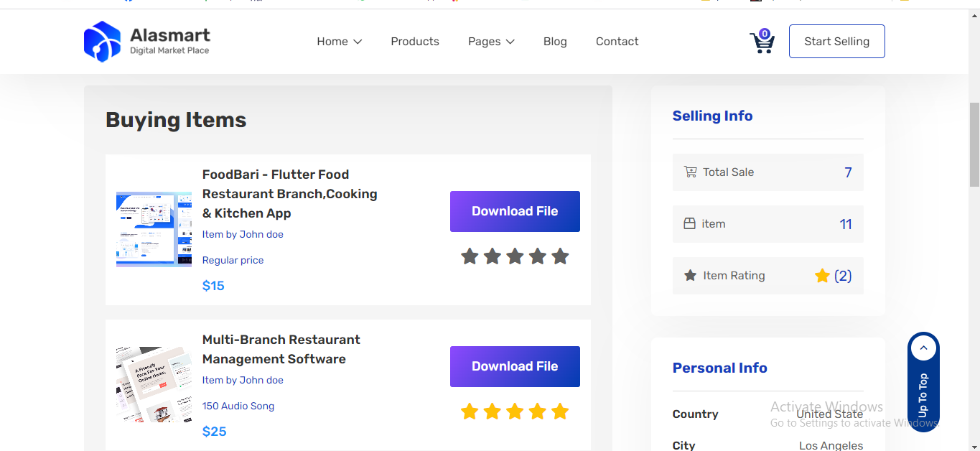980x451 pixels.
Task: Open the Products menu item
Action: [x=414, y=42]
